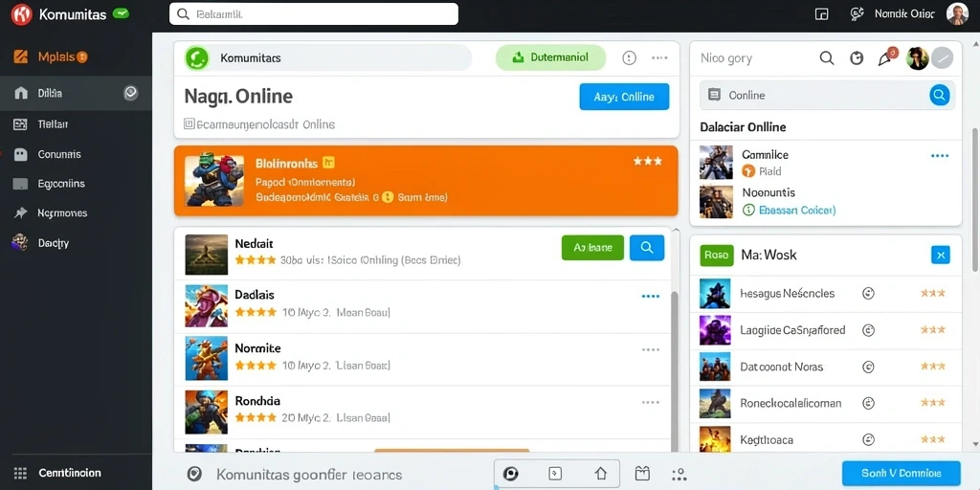Click the gift box icon in bottom bar
Screen dimensions: 980x490
(642, 473)
